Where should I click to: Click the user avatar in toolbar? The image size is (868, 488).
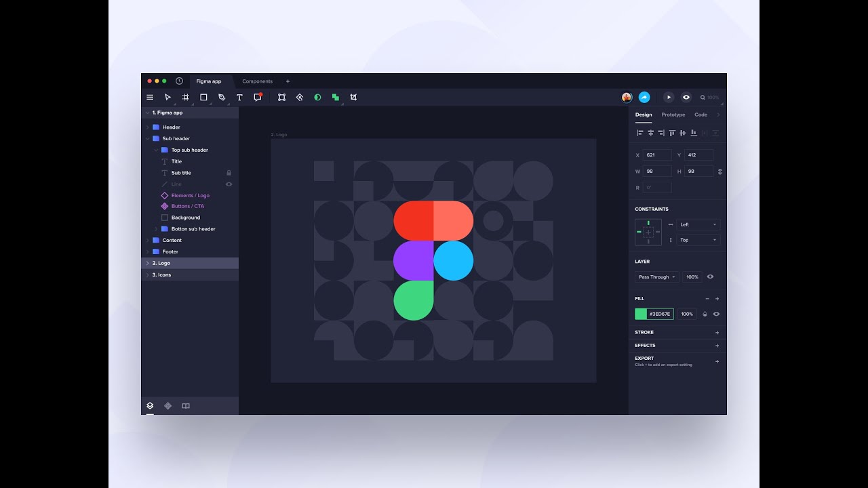pyautogui.click(x=627, y=98)
